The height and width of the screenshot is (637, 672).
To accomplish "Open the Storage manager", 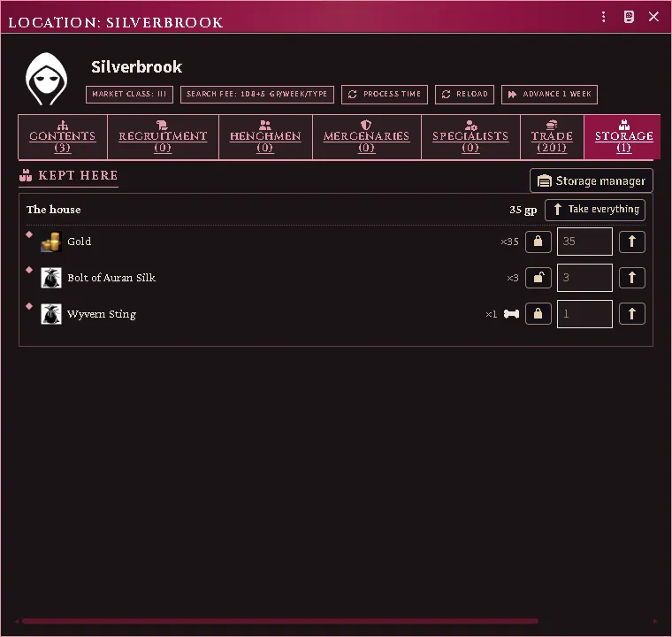I will click(592, 181).
